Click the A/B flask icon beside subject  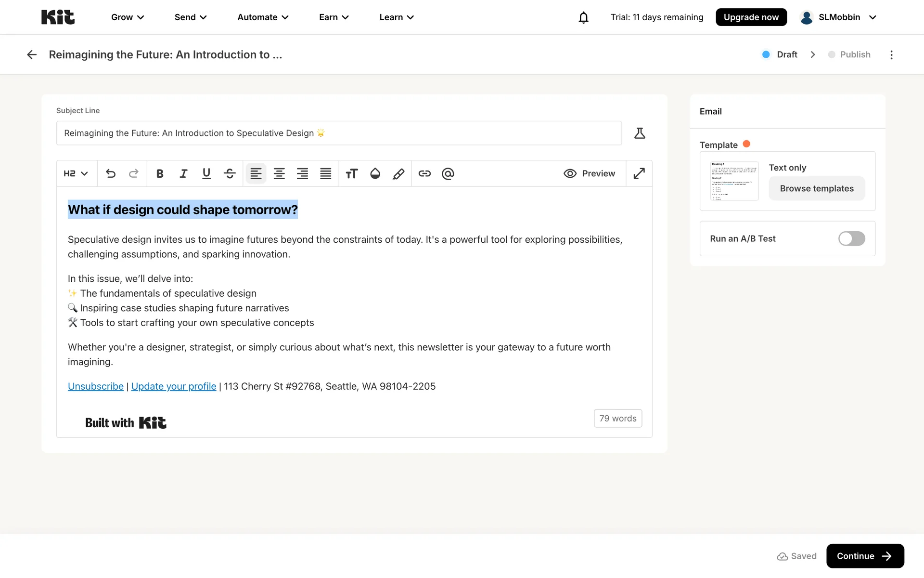640,133
